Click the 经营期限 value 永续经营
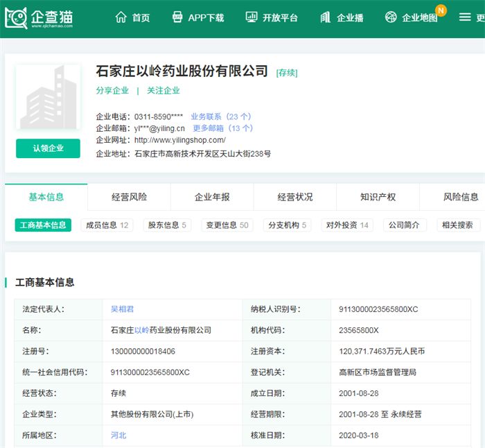The width and height of the screenshot is (485, 448). [406, 414]
